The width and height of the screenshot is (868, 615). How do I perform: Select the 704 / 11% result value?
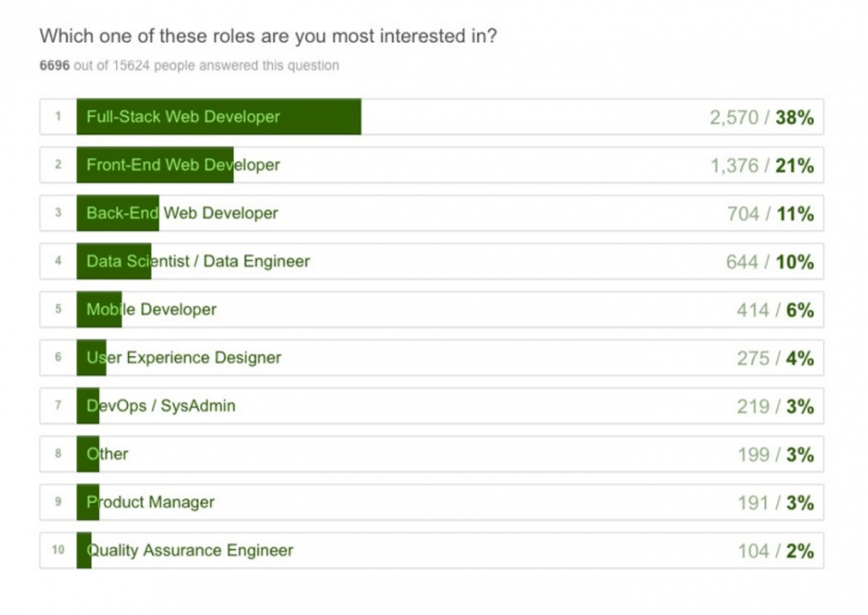(x=770, y=214)
